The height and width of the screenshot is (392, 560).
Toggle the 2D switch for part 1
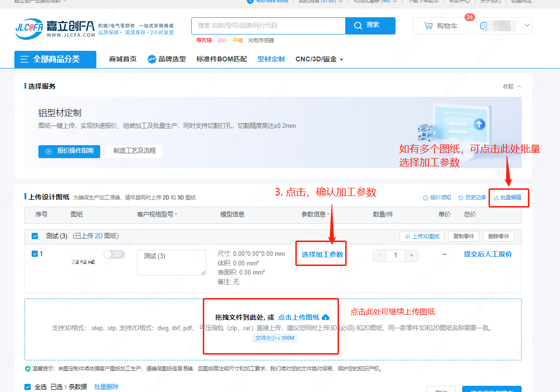click(x=114, y=254)
